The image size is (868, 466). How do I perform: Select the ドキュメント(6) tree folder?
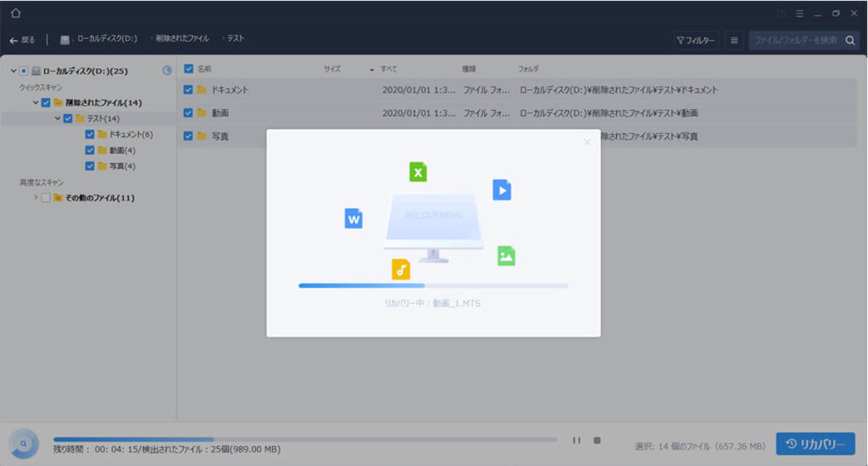[125, 135]
